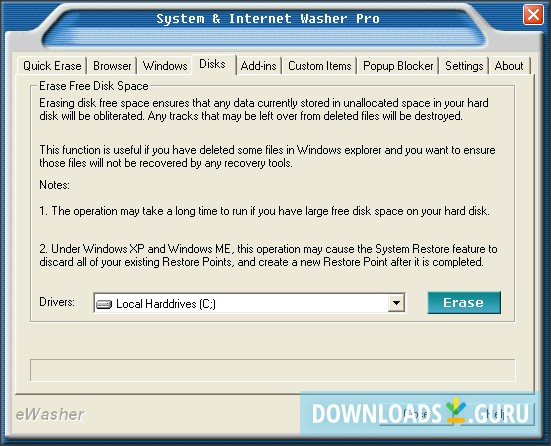Image resolution: width=551 pixels, height=446 pixels.
Task: Open the Popup Blocker tab
Action: (398, 66)
